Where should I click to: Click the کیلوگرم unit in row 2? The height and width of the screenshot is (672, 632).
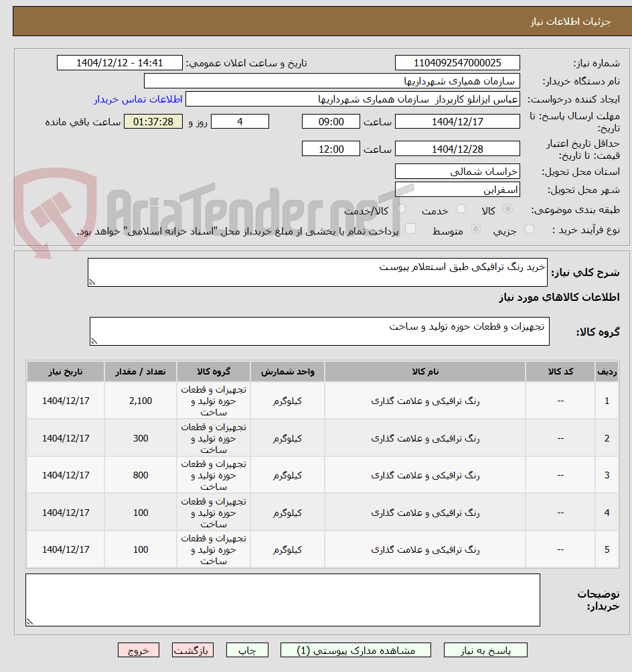(287, 438)
